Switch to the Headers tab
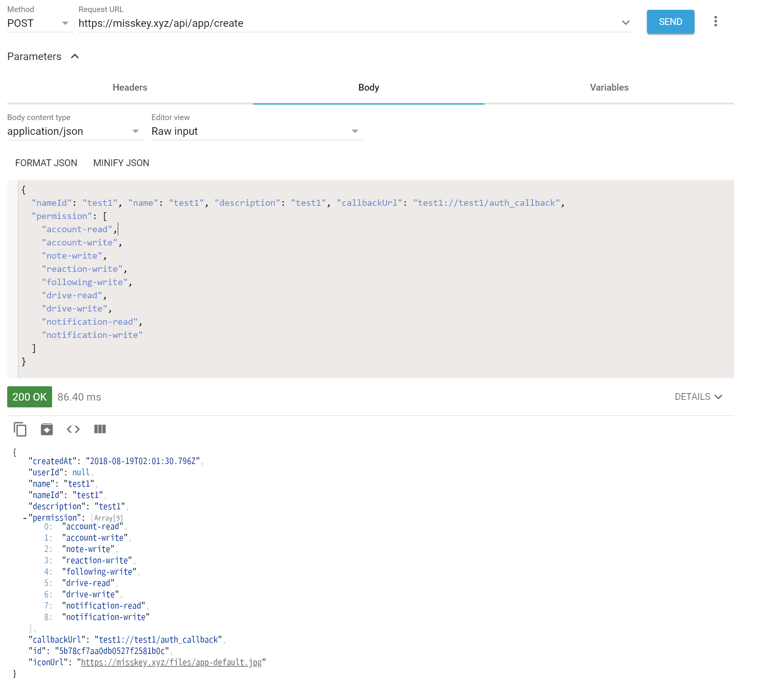The width and height of the screenshot is (758, 700). [x=130, y=88]
